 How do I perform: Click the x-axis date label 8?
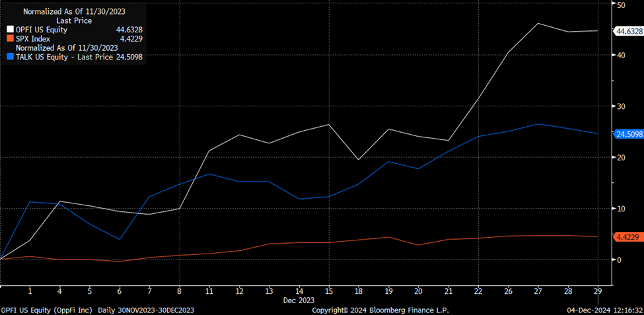179,292
